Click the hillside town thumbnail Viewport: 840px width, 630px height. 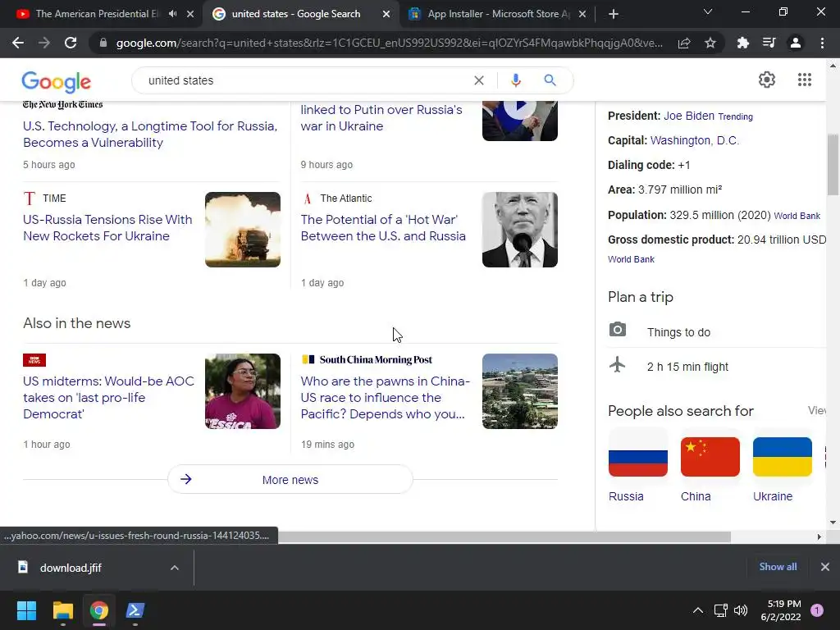tap(519, 391)
